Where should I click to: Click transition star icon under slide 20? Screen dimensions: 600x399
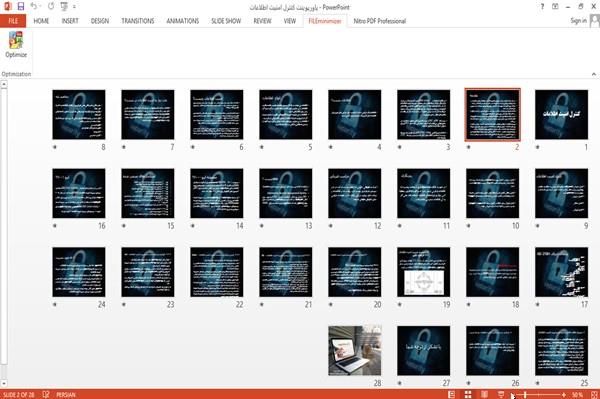pos(331,305)
